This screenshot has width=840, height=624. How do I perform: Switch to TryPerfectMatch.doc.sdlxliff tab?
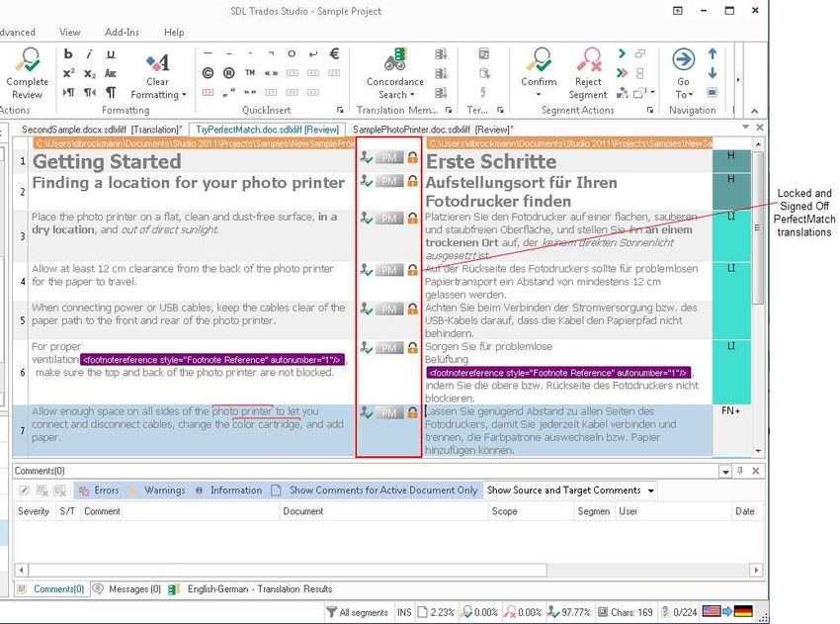[268, 130]
